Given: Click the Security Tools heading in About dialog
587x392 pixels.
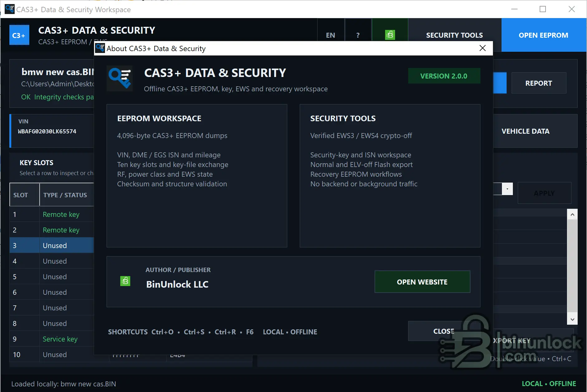Looking at the screenshot, I should [x=343, y=118].
